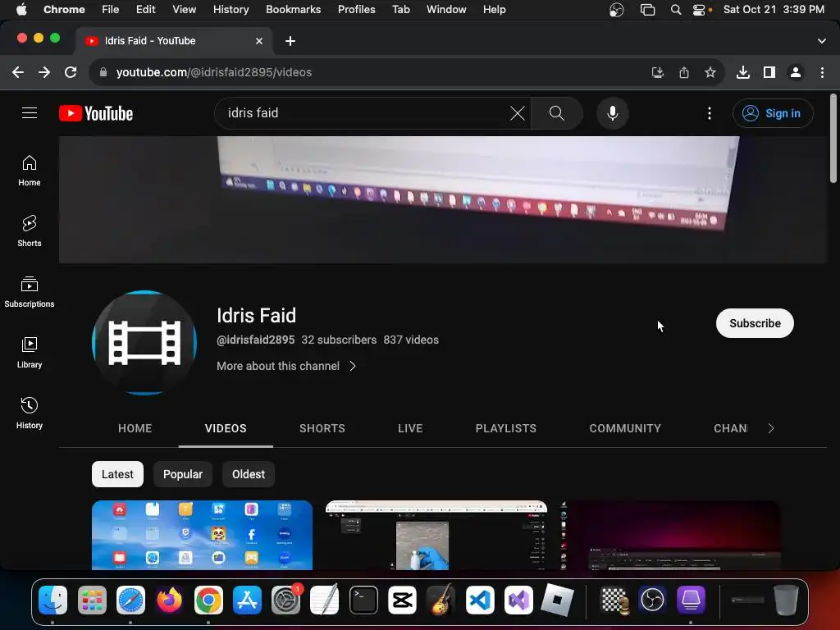Image resolution: width=840 pixels, height=630 pixels.
Task: Show more channel tabs with the arrow
Action: [x=771, y=428]
